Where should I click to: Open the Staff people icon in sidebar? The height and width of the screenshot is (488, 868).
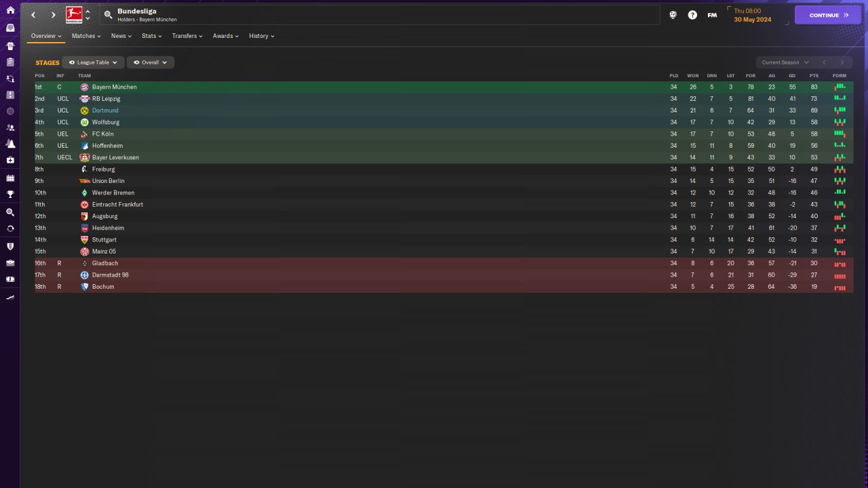(x=10, y=127)
